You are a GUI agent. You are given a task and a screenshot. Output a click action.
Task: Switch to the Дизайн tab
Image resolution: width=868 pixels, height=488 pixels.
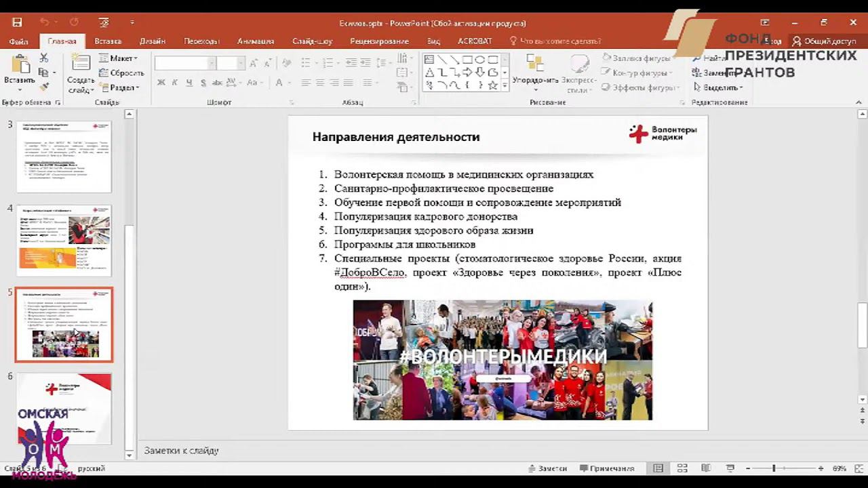pyautogui.click(x=153, y=41)
